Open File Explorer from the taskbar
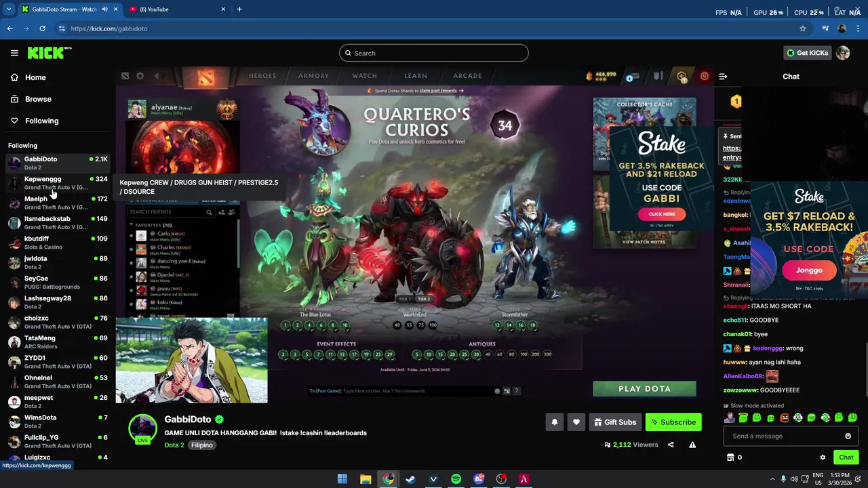The height and width of the screenshot is (488, 868). click(x=366, y=479)
